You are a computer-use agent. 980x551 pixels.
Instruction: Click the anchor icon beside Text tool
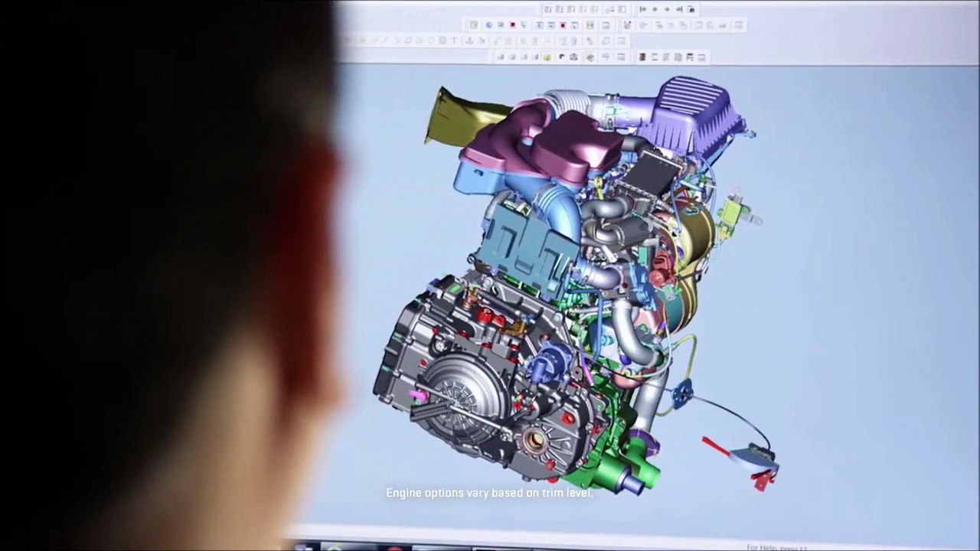pos(469,41)
